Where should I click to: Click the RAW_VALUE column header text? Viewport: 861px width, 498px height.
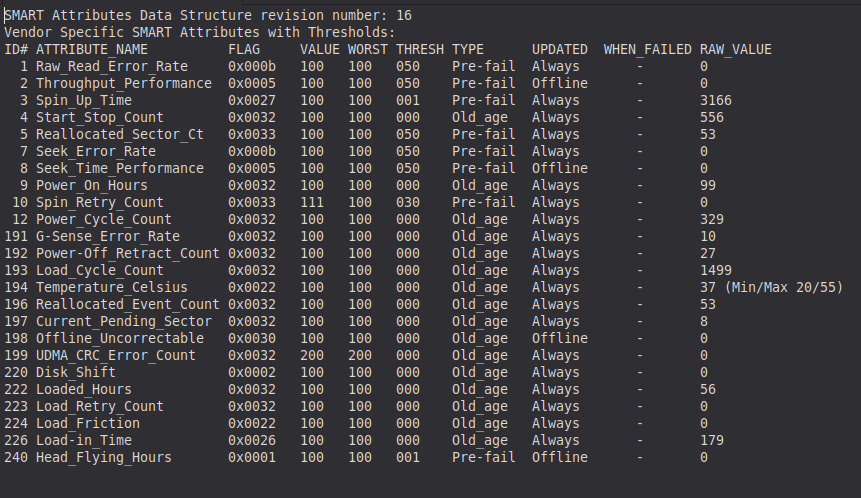(736, 49)
